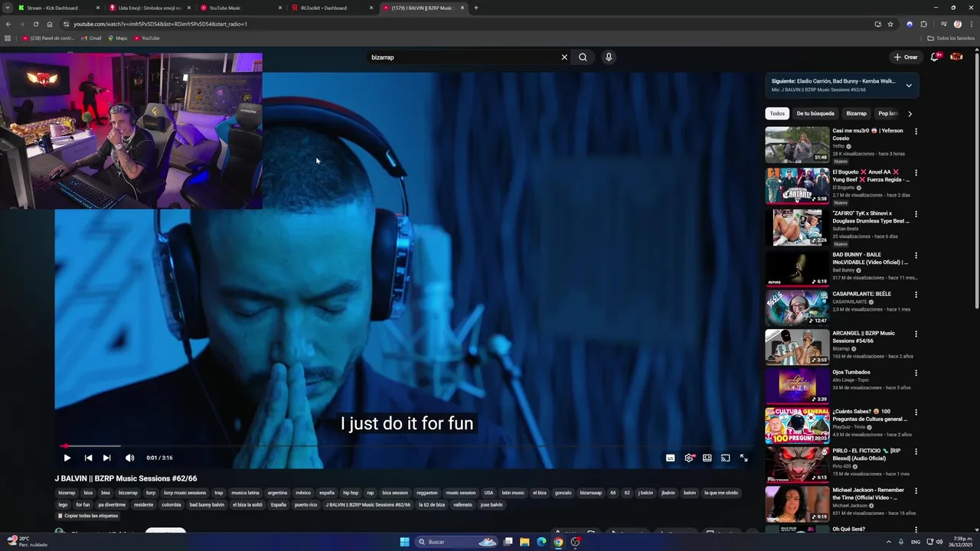Reload the current page
The image size is (980, 551).
click(x=35, y=24)
